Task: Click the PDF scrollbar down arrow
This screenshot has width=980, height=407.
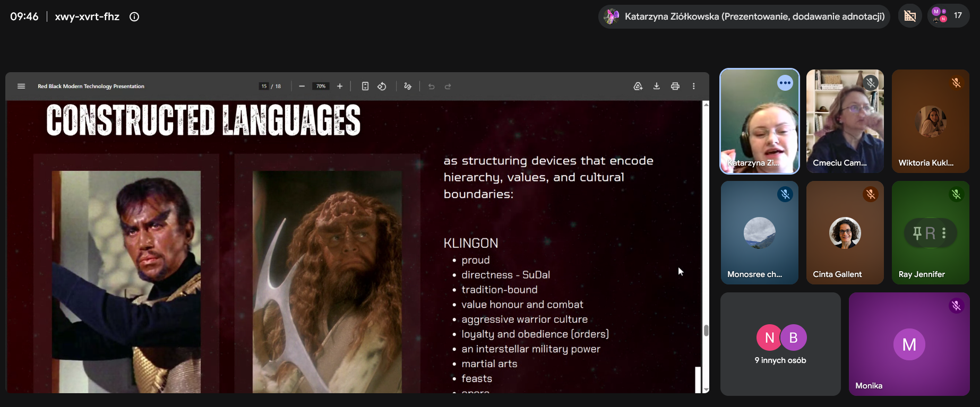Action: pos(706,389)
